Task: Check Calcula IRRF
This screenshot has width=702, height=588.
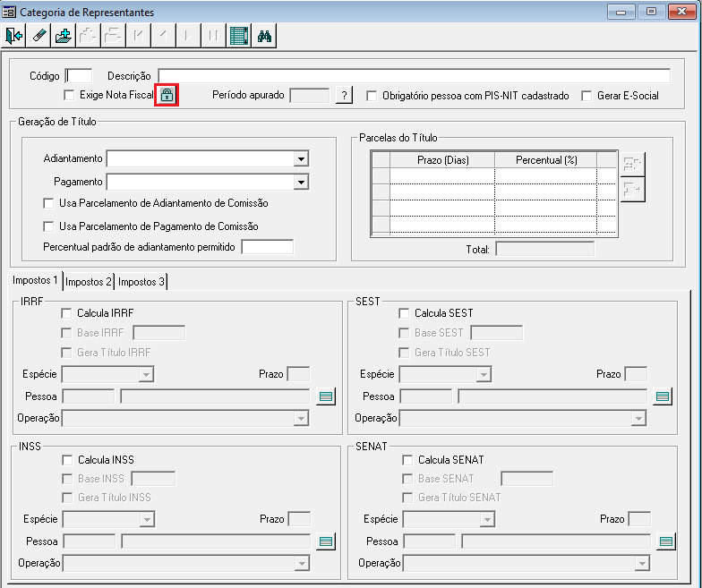Action: click(x=66, y=313)
